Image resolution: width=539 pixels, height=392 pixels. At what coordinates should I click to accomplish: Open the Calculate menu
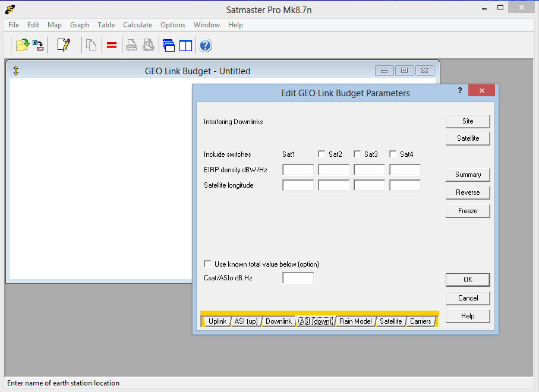[137, 25]
